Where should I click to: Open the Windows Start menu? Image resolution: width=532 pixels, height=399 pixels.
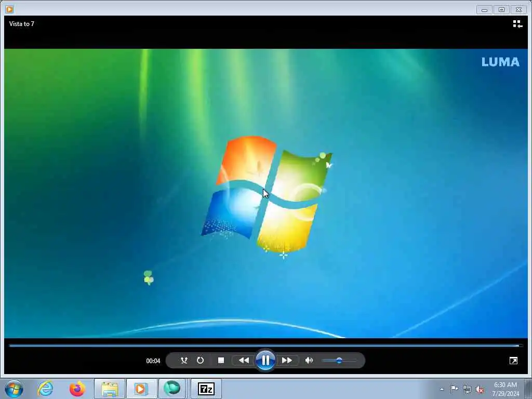pyautogui.click(x=14, y=389)
